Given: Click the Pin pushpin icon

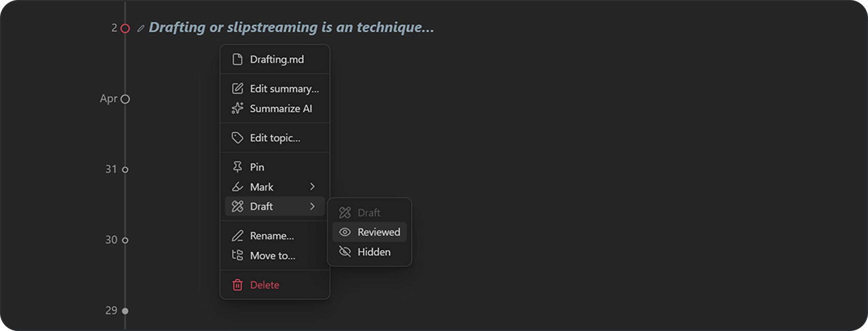Looking at the screenshot, I should [237, 167].
